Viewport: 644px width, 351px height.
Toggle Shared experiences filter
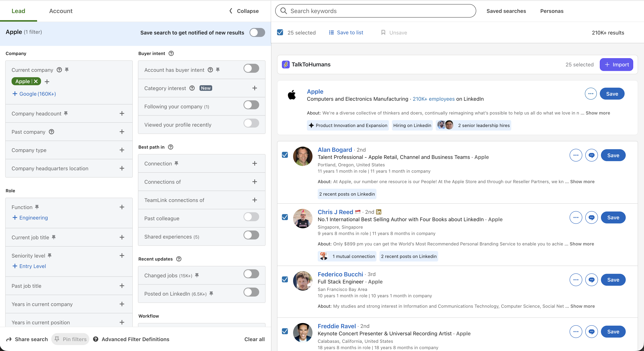point(251,235)
